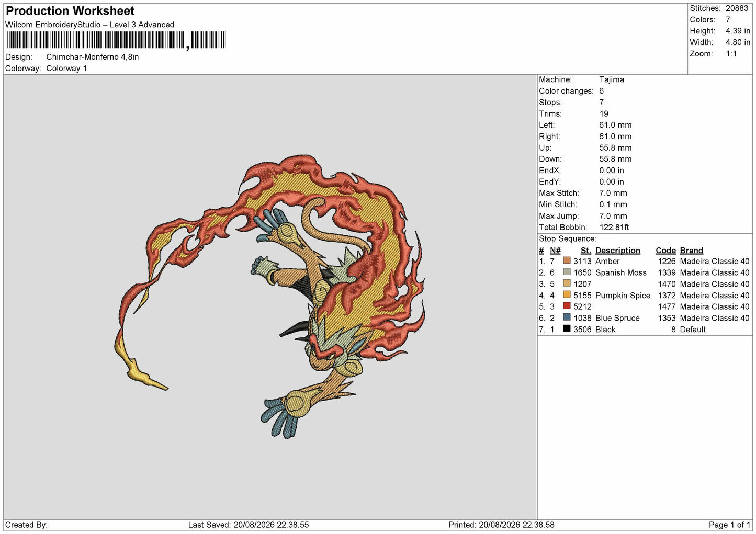This screenshot has height=534, width=756.
Task: Click the Blue Spruce description text
Action: (617, 318)
